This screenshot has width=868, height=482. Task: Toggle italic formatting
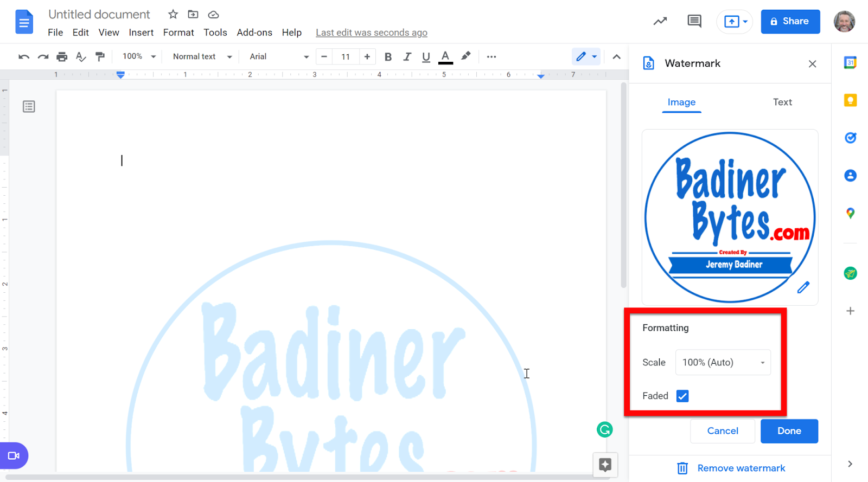pos(407,56)
